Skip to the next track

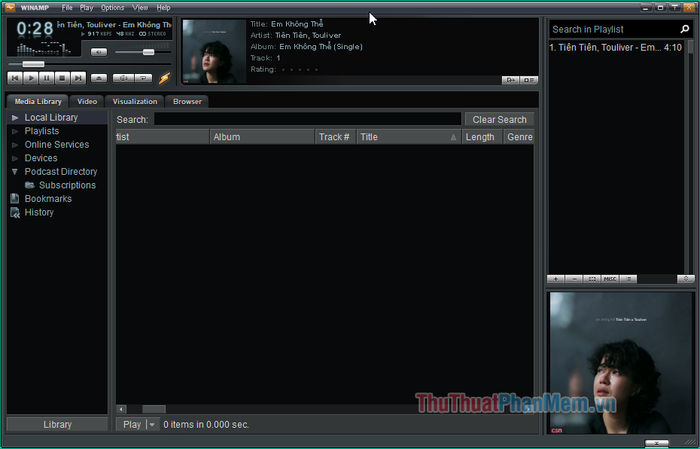coord(78,78)
